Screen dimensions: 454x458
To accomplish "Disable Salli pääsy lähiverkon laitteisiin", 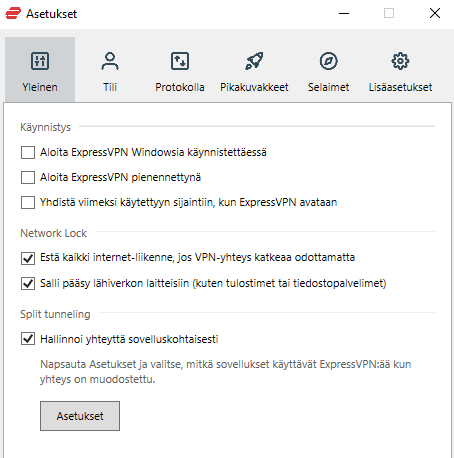I will [x=28, y=283].
